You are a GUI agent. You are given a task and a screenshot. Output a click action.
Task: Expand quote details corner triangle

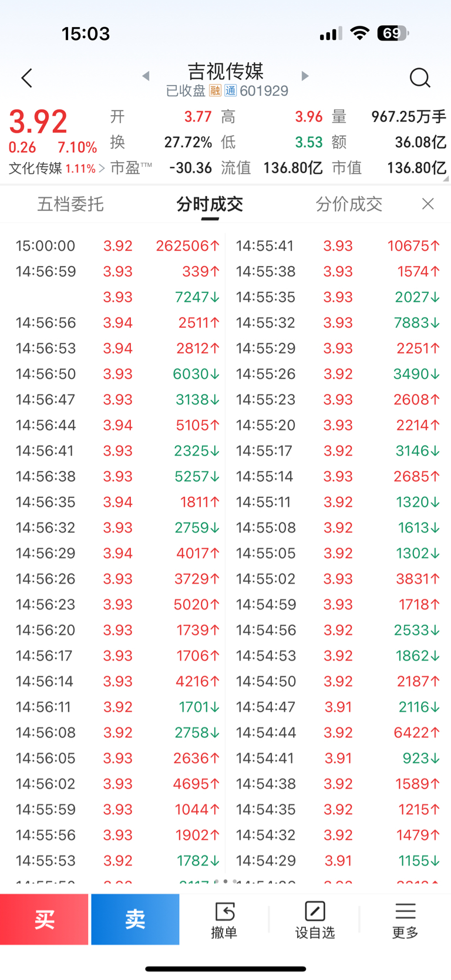click(446, 179)
